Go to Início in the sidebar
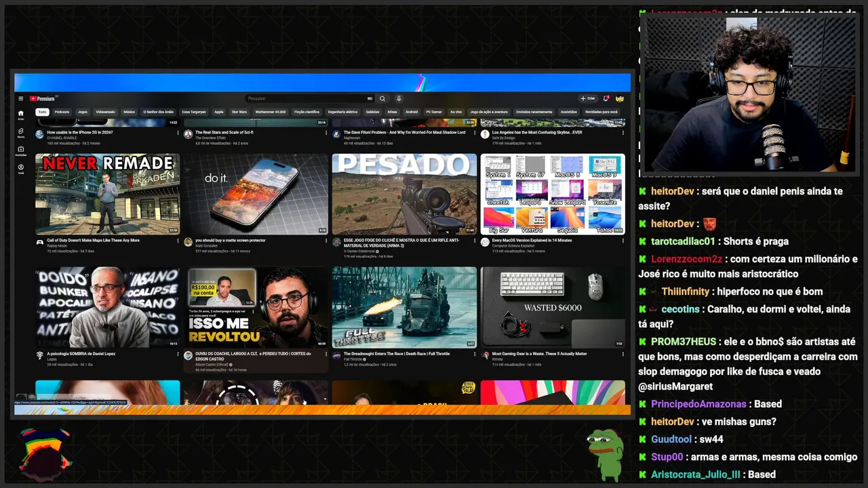 coord(20,115)
